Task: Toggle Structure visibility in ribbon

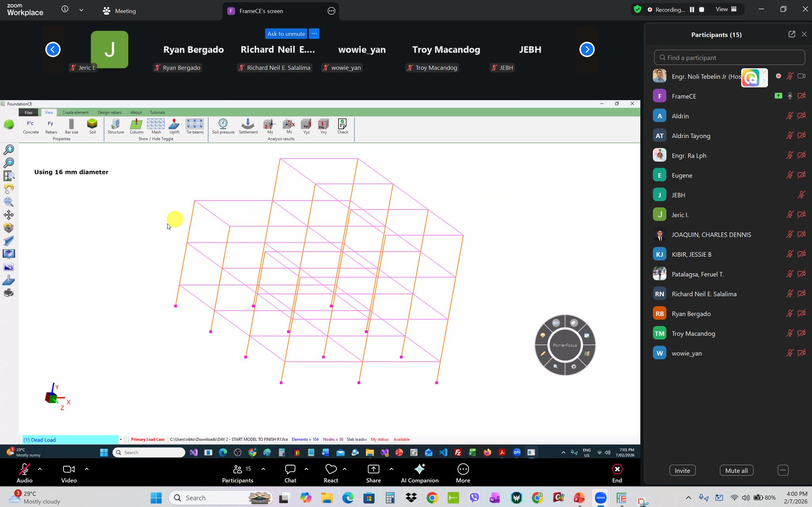Action: coord(116,127)
